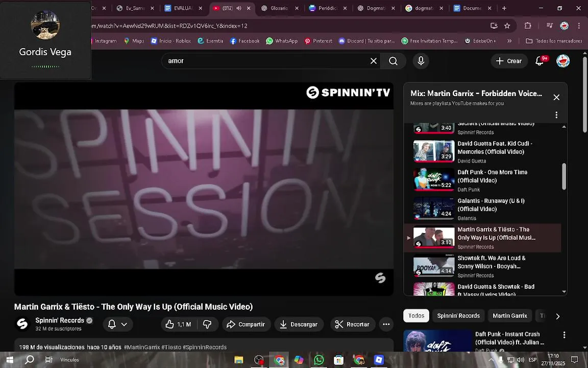
Task: Play Daft Punk - One More Time
Action: tap(483, 180)
